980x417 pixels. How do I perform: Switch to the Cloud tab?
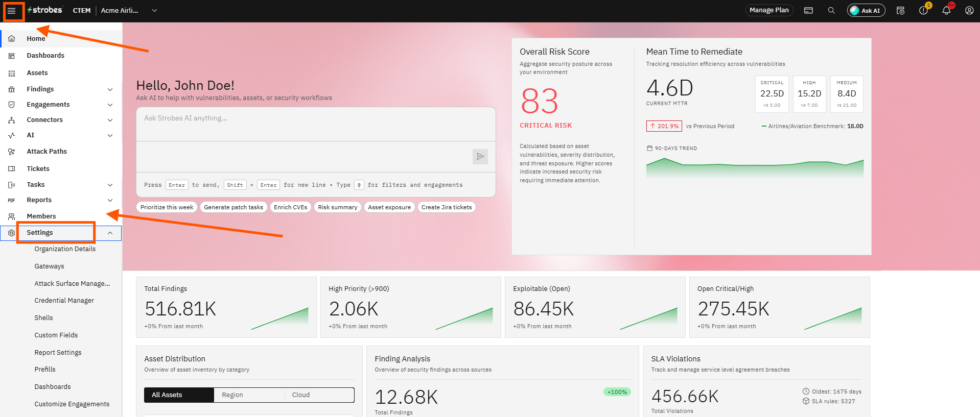click(319, 395)
